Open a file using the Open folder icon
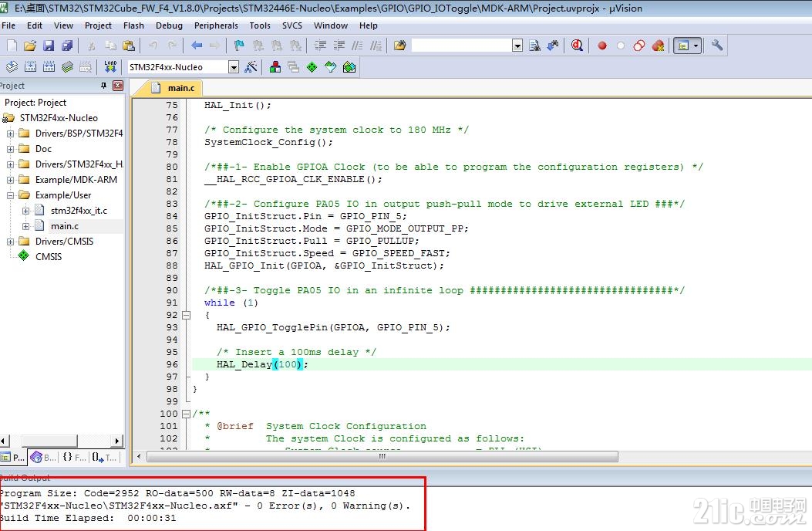Image resolution: width=812 pixels, height=531 pixels. 30,46
